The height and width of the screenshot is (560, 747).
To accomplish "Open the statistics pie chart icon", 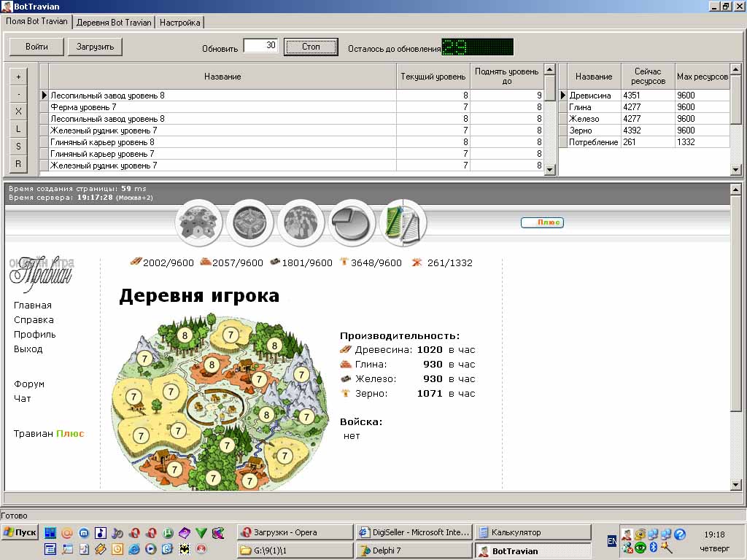I will [352, 222].
